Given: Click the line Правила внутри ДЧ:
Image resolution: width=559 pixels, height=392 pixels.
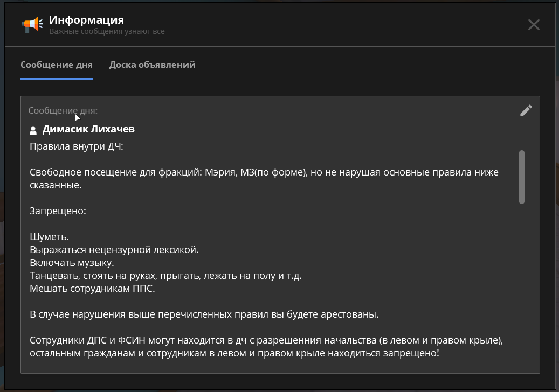Looking at the screenshot, I should (x=77, y=146).
